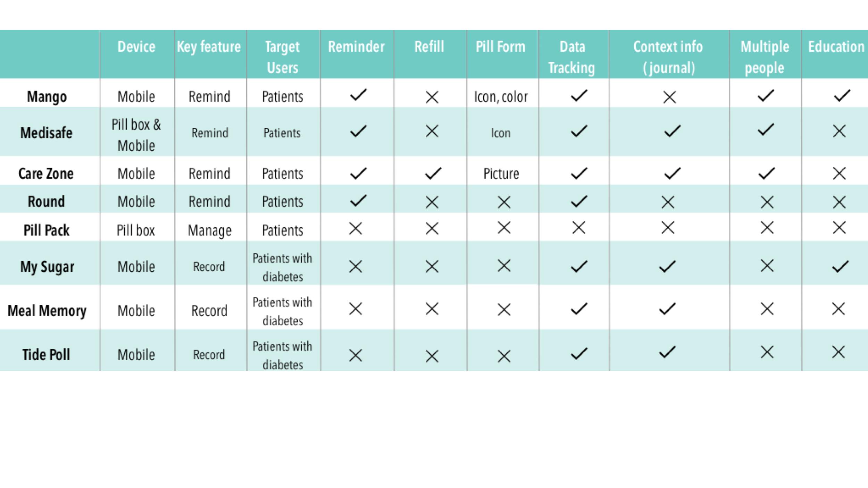
Task: Click the Meal Memory Reminder cross
Action: click(x=356, y=309)
